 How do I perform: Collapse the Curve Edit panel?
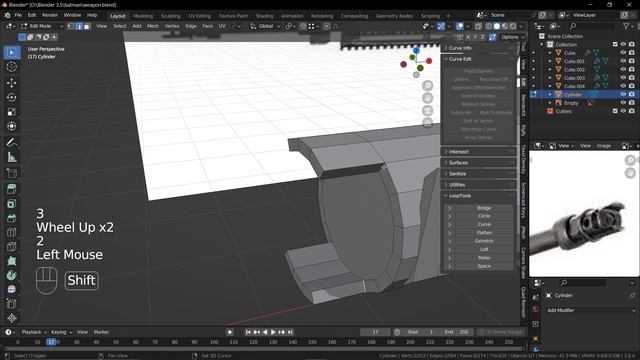(x=479, y=59)
